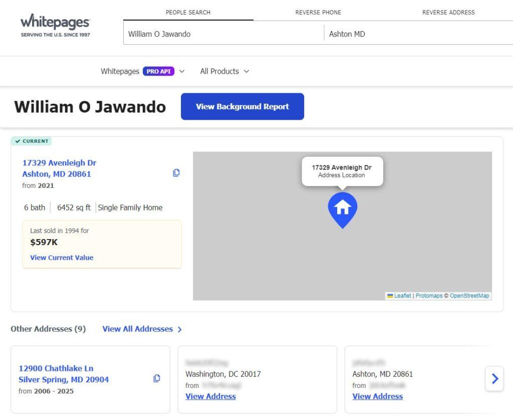The width and height of the screenshot is (513, 420).
Task: Switch to the People Search tab
Action: [188, 13]
